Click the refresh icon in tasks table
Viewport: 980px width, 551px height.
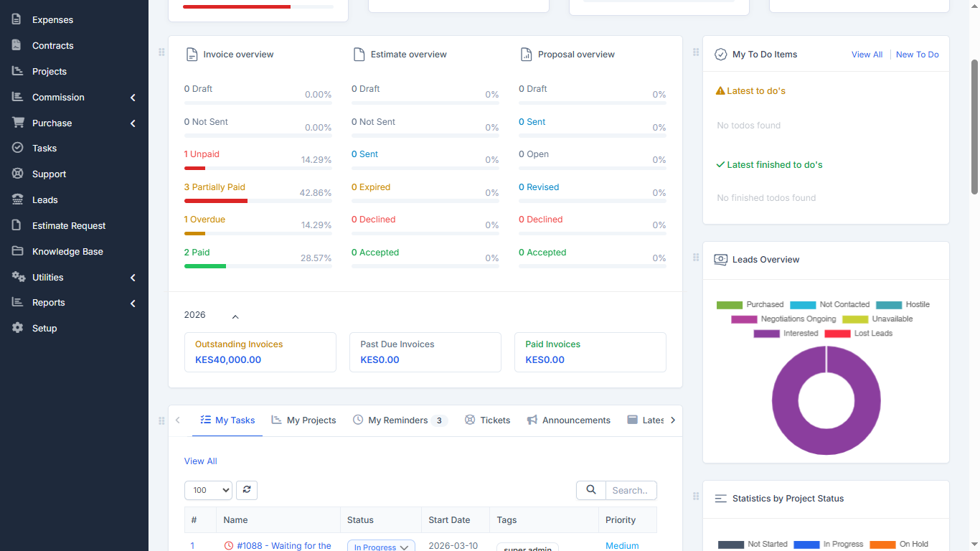tap(247, 490)
